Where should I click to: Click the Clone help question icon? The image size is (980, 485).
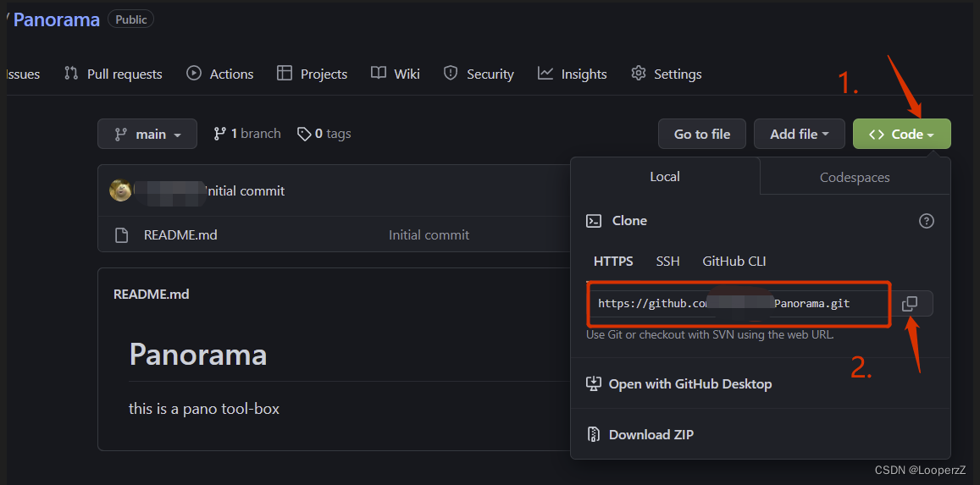927,221
